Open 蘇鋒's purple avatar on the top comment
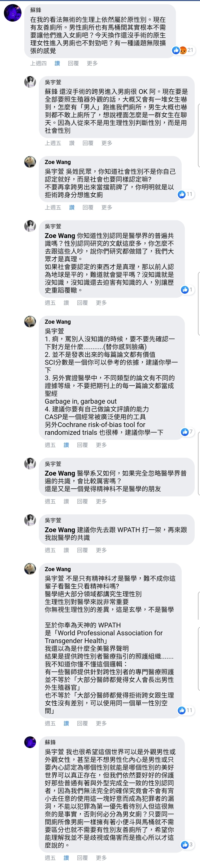 (x=13, y=13)
